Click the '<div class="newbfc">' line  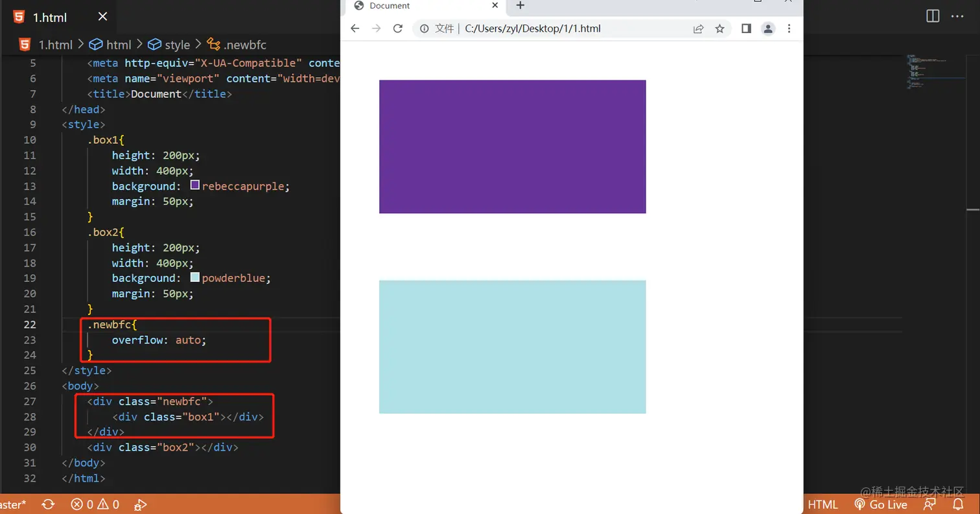[150, 401]
